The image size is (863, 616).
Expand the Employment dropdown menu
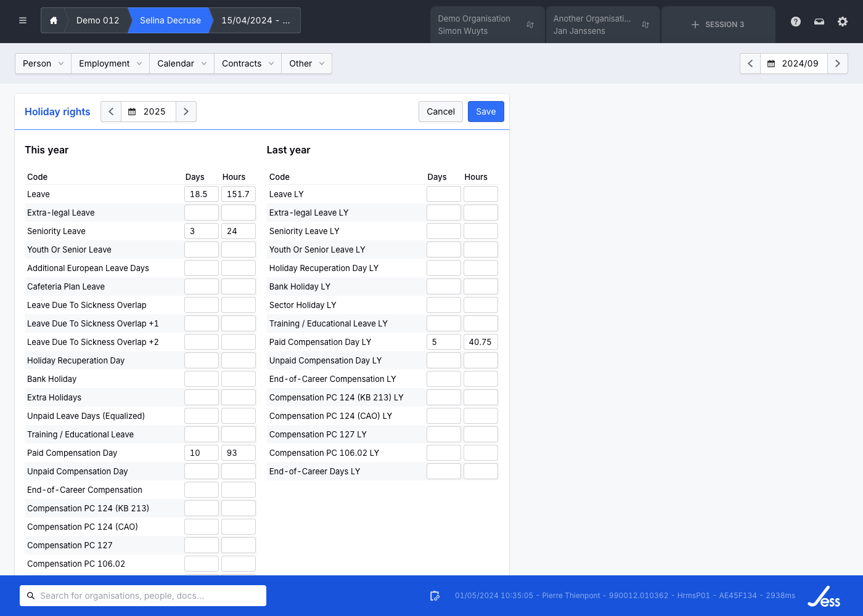coord(110,63)
